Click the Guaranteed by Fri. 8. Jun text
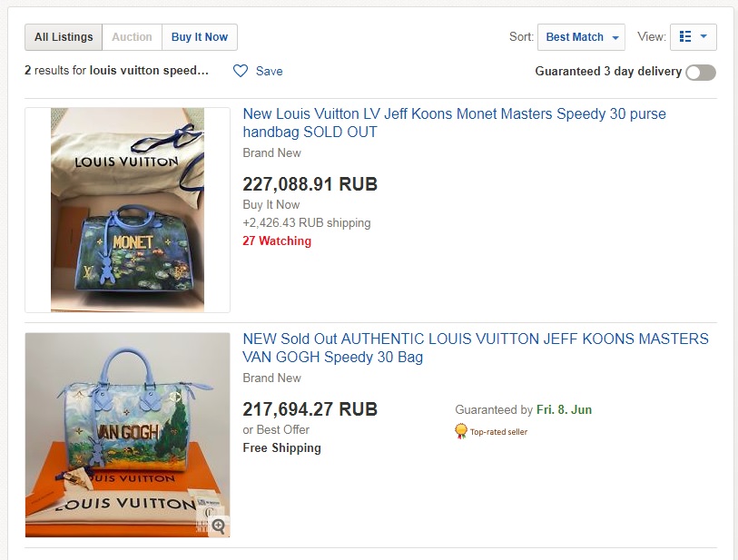The height and width of the screenshot is (560, 738). [523, 409]
